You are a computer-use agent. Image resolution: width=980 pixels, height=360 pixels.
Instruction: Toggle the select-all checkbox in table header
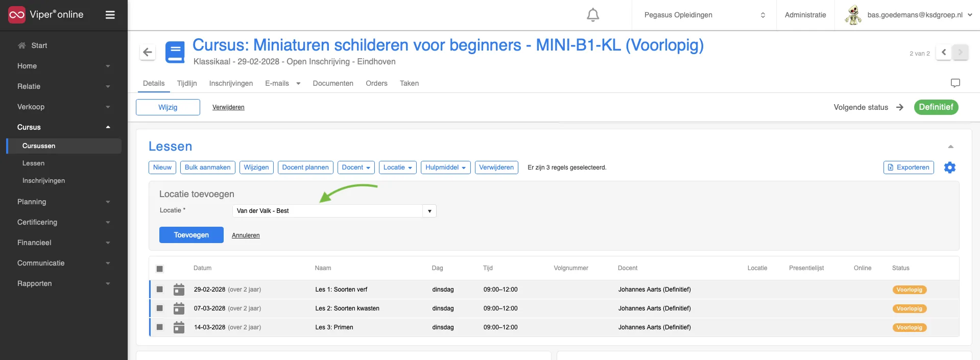click(x=160, y=269)
